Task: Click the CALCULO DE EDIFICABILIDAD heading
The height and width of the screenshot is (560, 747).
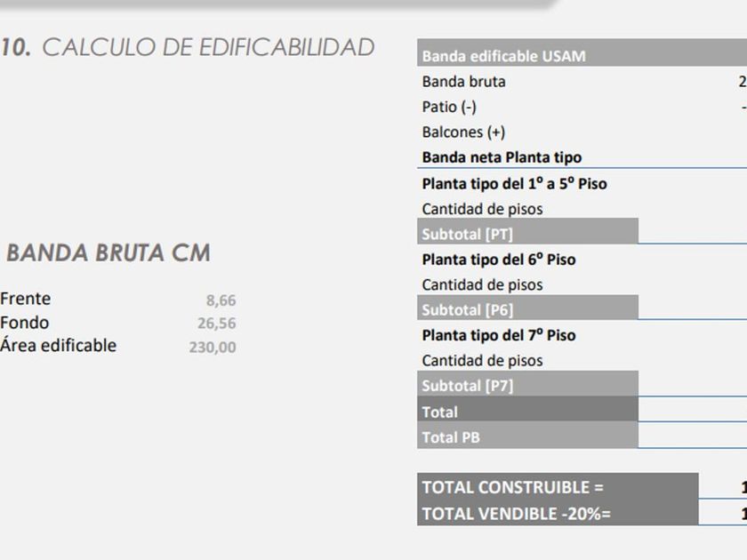Action: (208, 48)
